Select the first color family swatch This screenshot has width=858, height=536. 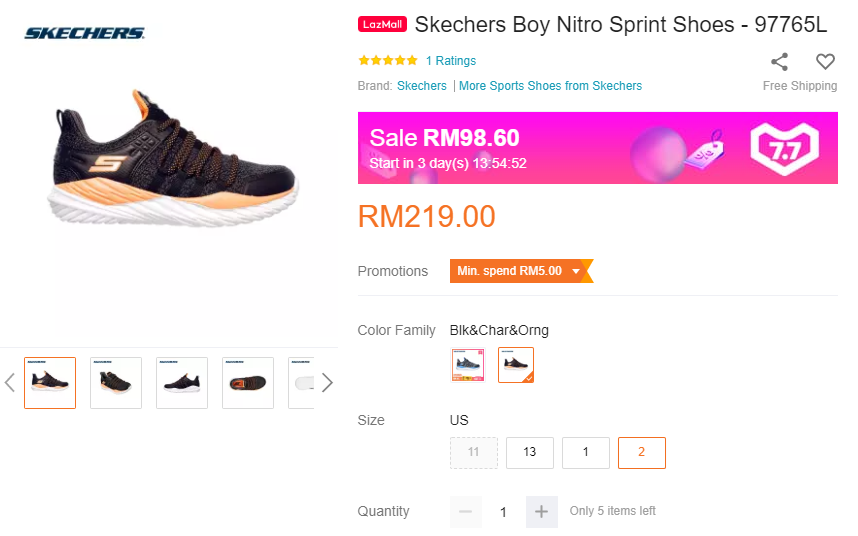(x=468, y=365)
